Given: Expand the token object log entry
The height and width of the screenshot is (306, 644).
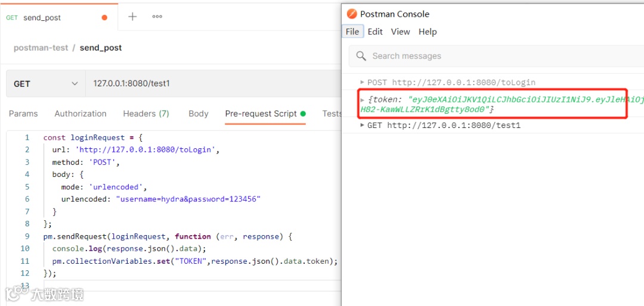Looking at the screenshot, I should tap(363, 99).
